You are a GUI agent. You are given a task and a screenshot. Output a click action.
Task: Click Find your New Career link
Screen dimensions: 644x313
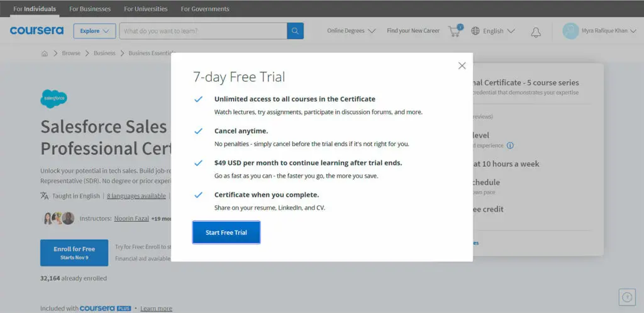[413, 31]
